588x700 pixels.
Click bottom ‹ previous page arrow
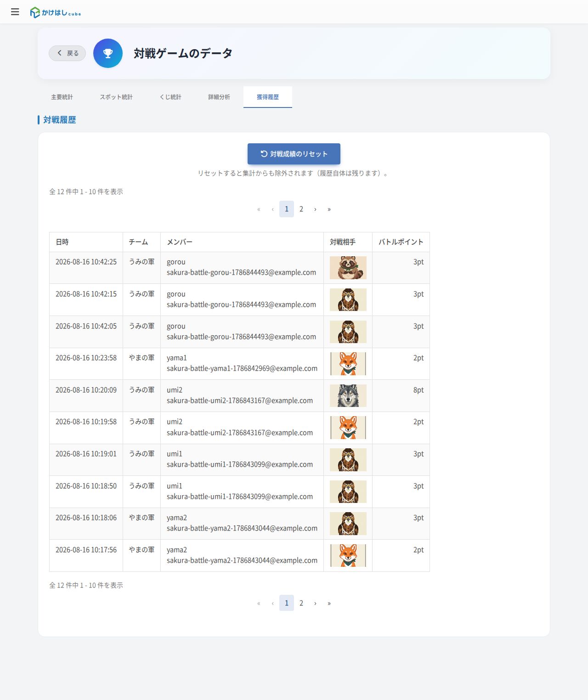pyautogui.click(x=273, y=603)
